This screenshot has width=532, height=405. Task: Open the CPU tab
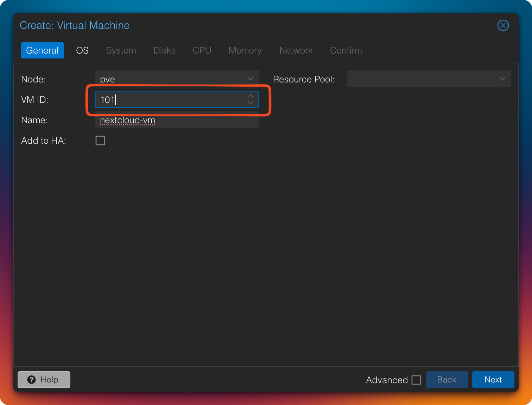pos(202,50)
